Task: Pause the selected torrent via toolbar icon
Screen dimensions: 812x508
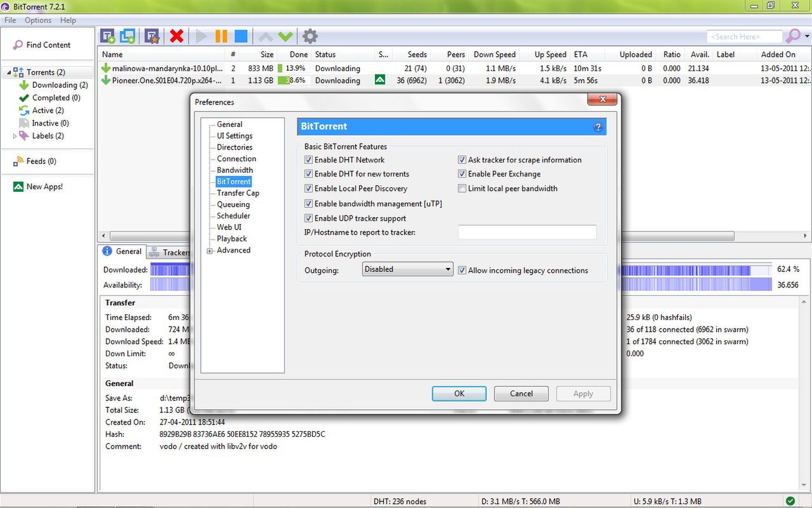Action: 221,36
